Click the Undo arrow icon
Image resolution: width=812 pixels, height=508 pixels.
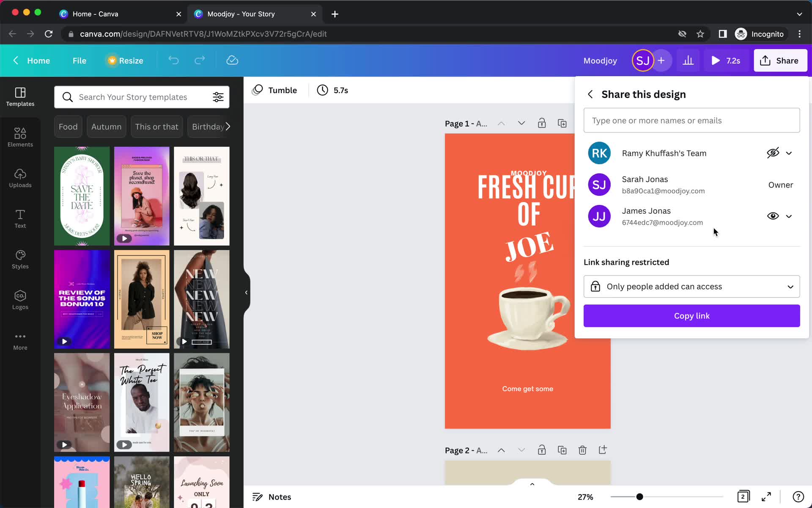(x=174, y=60)
